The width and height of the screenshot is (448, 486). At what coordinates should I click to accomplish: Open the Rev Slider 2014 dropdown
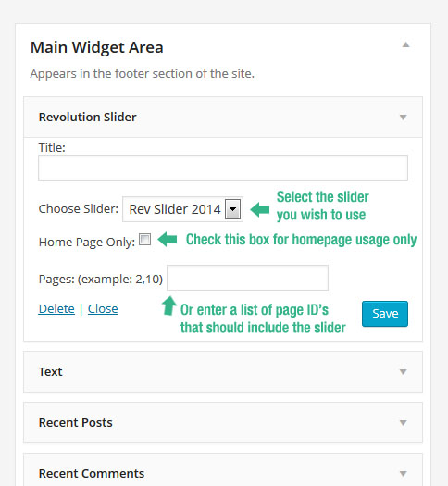pos(182,209)
